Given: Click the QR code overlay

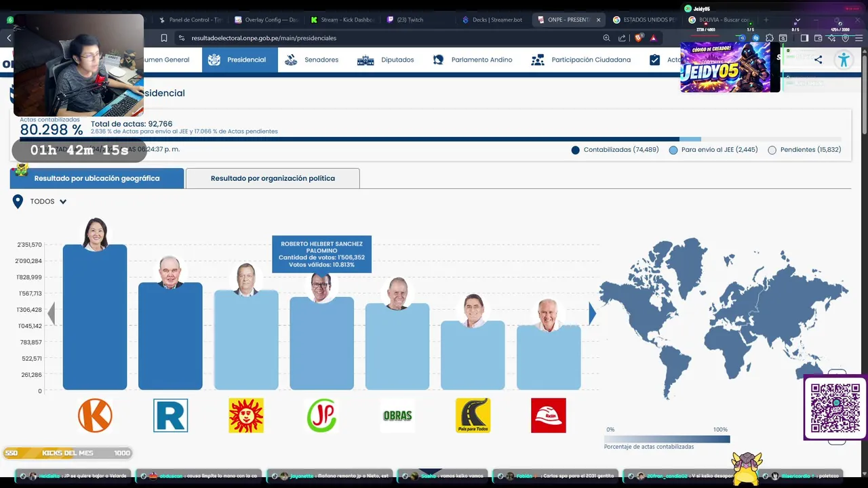Looking at the screenshot, I should [x=835, y=408].
